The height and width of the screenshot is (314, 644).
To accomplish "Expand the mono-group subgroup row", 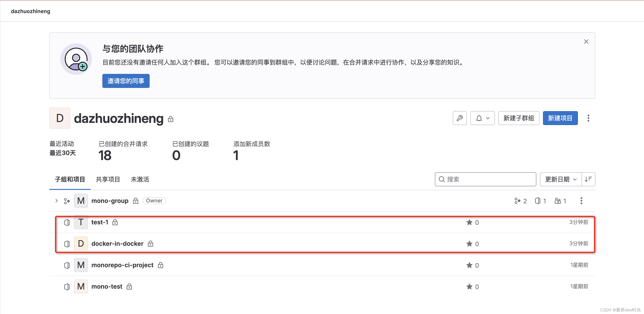I will pyautogui.click(x=56, y=201).
